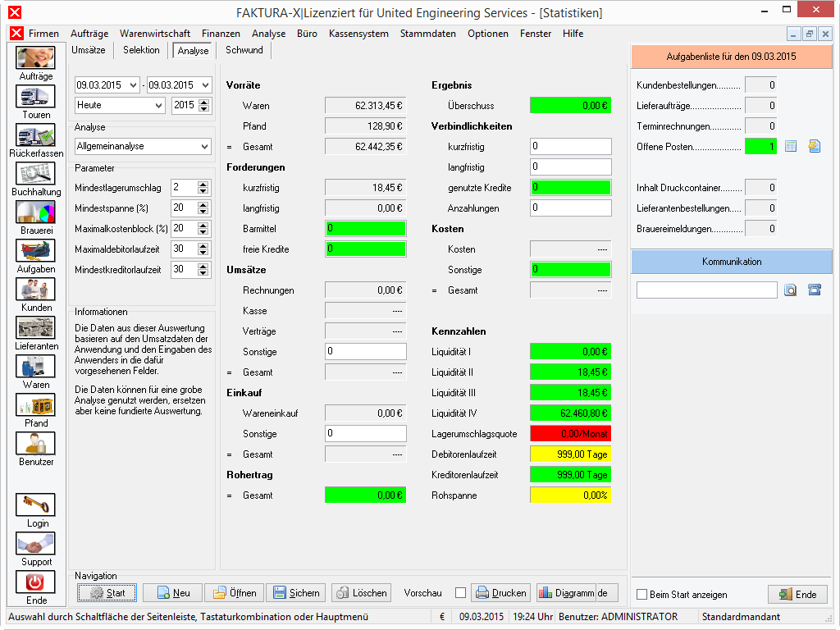Click the yellow Debitorenlaufzeit value
Image resolution: width=840 pixels, height=630 pixels.
tap(571, 454)
